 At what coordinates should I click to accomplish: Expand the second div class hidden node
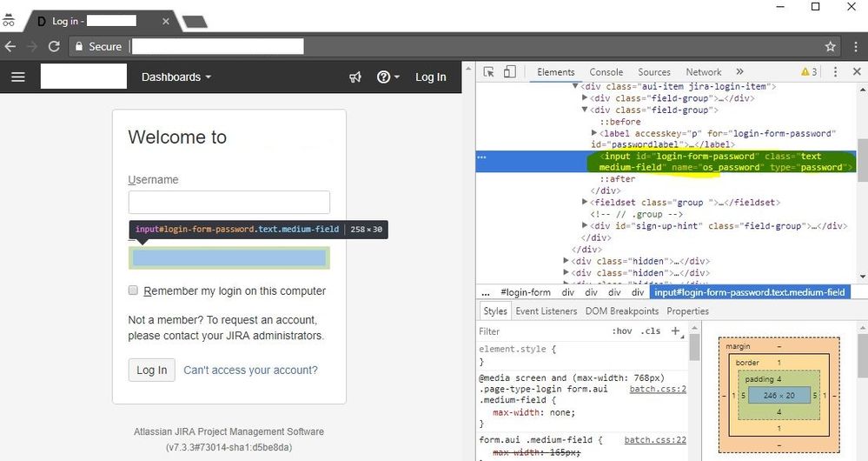pos(566,272)
